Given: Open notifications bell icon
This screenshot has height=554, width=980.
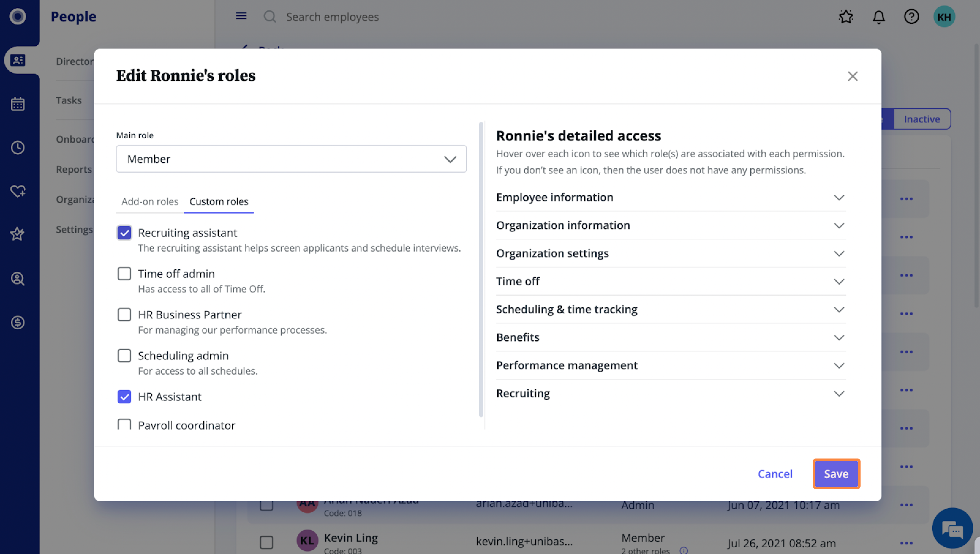Looking at the screenshot, I should click(x=878, y=17).
